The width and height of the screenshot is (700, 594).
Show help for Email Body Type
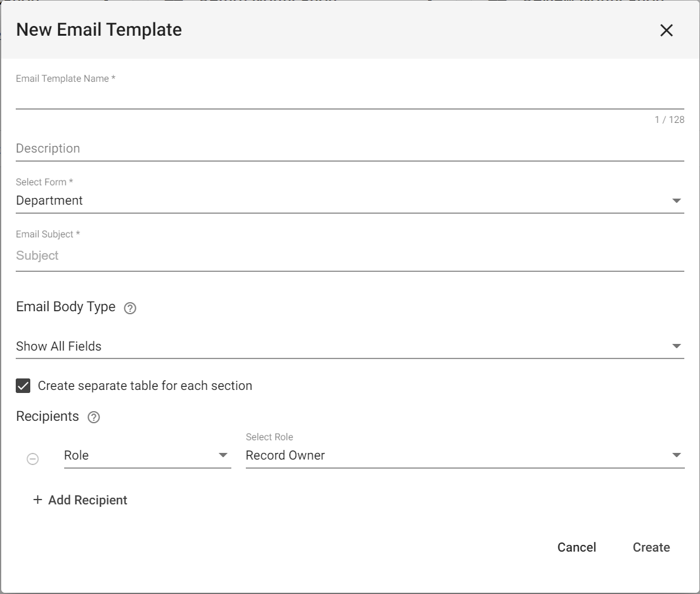(x=130, y=308)
